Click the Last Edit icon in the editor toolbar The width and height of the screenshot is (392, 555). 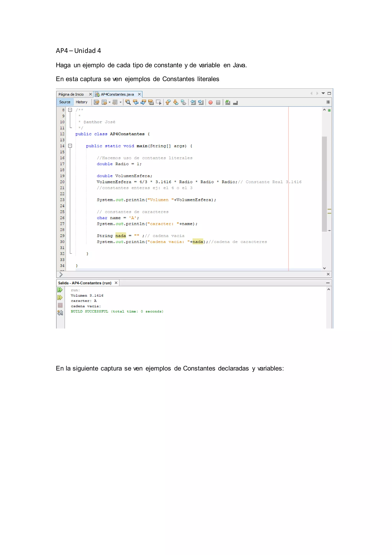(96, 102)
